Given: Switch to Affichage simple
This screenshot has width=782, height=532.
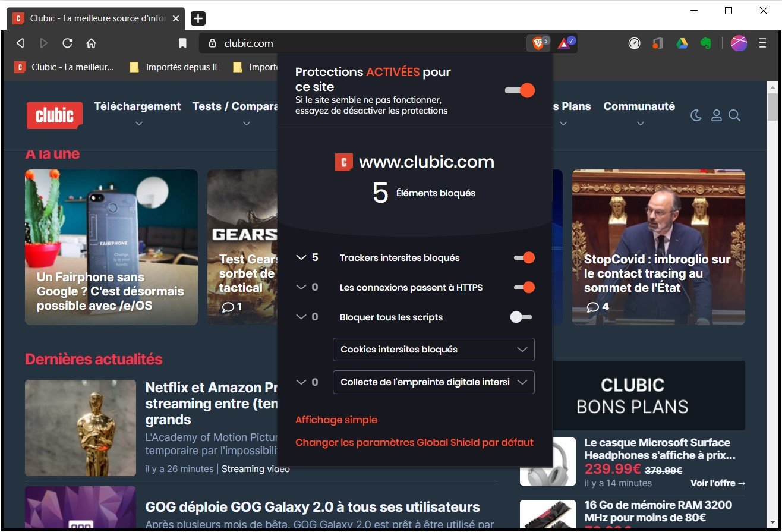Looking at the screenshot, I should [336, 420].
